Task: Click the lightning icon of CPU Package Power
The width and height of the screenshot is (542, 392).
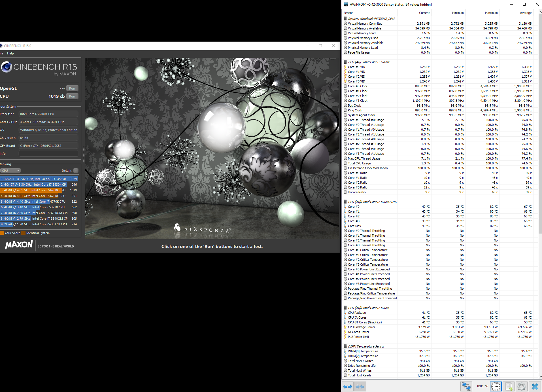Action: tap(345, 327)
